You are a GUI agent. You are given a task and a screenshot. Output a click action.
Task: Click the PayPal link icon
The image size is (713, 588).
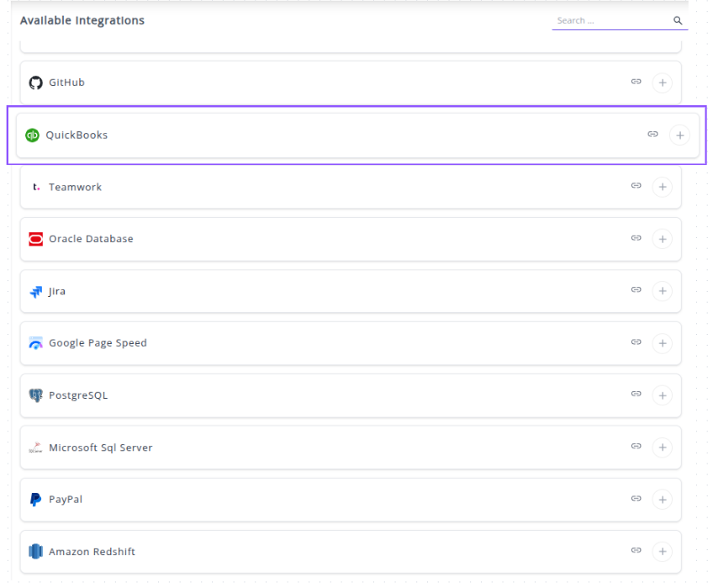pos(636,500)
